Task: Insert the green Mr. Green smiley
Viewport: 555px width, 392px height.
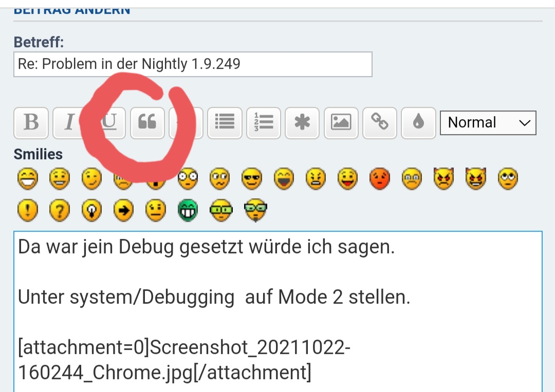Action: pyautogui.click(x=187, y=211)
